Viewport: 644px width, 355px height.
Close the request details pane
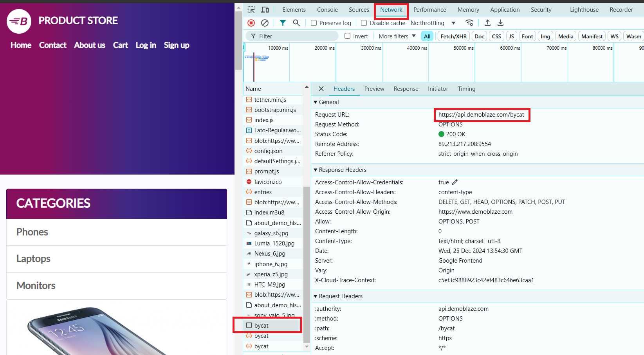(321, 89)
